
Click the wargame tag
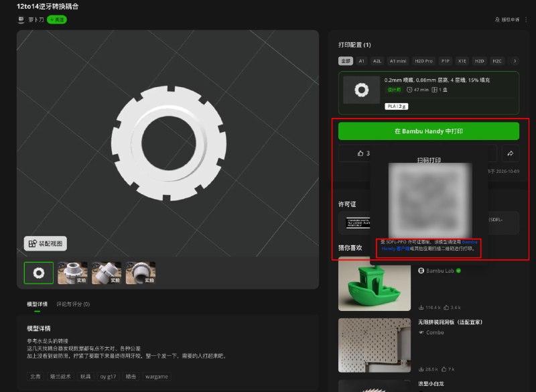pyautogui.click(x=157, y=377)
